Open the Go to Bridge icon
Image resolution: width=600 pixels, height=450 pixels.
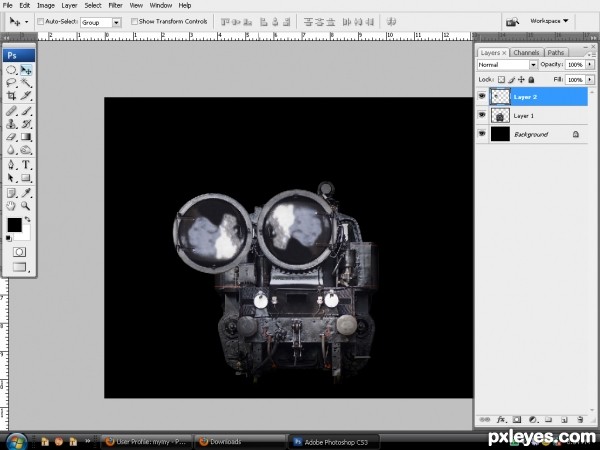[512, 22]
